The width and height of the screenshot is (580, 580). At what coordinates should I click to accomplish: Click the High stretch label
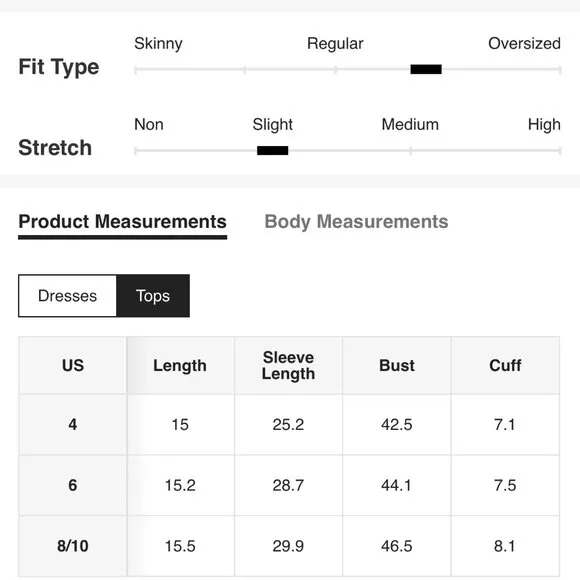(x=544, y=125)
